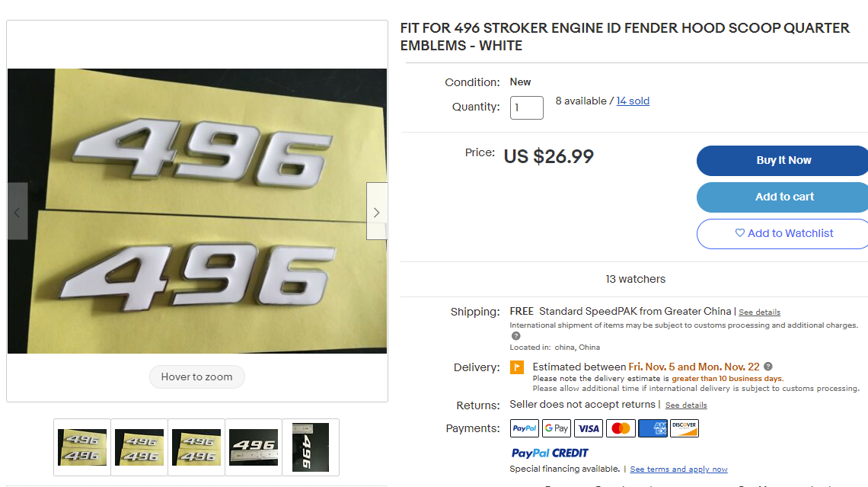Select the Visa payment icon
This screenshot has height=487, width=868.
point(588,428)
